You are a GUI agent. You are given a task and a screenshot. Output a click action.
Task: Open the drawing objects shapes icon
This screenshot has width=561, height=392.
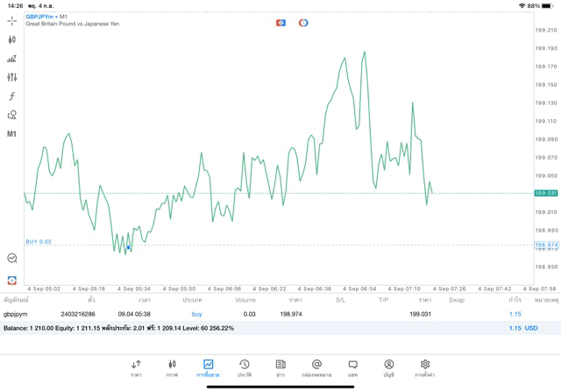pyautogui.click(x=12, y=115)
